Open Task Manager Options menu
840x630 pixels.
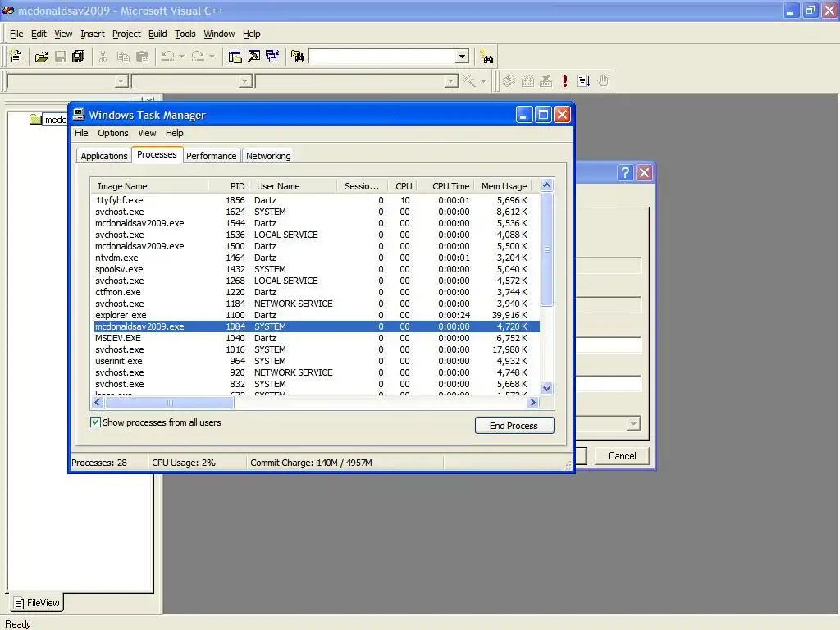[x=112, y=133]
